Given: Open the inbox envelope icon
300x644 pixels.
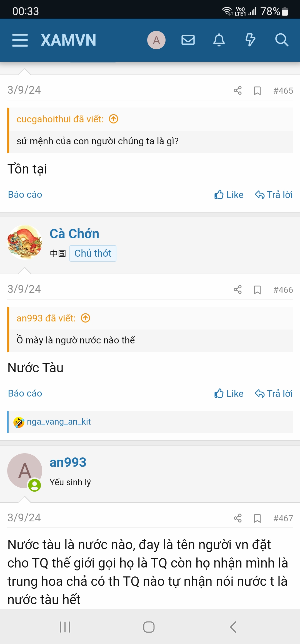Looking at the screenshot, I should pyautogui.click(x=188, y=40).
